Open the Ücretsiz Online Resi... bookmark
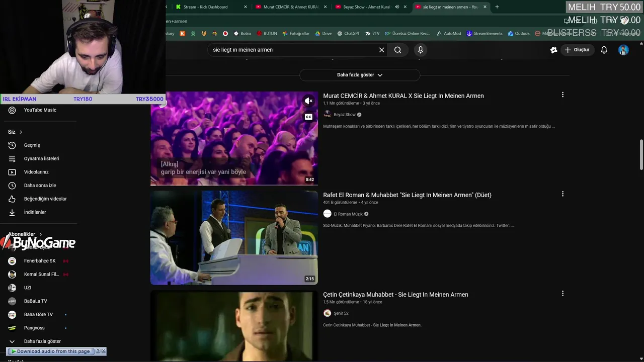644x362 pixels. [408, 34]
